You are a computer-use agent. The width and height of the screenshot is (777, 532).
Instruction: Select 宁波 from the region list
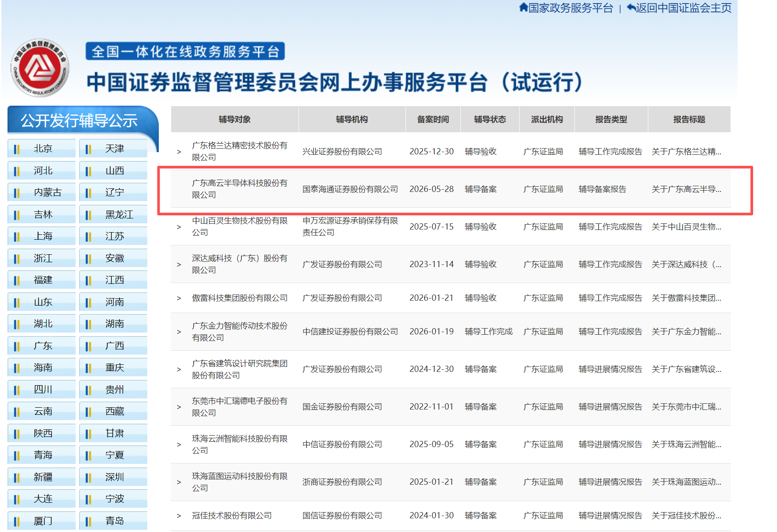(x=113, y=499)
